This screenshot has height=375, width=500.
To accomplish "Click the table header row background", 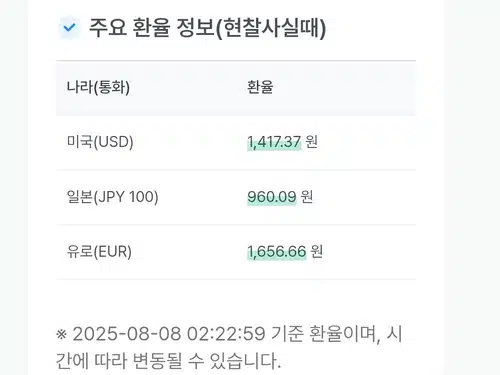I will coord(236,88).
